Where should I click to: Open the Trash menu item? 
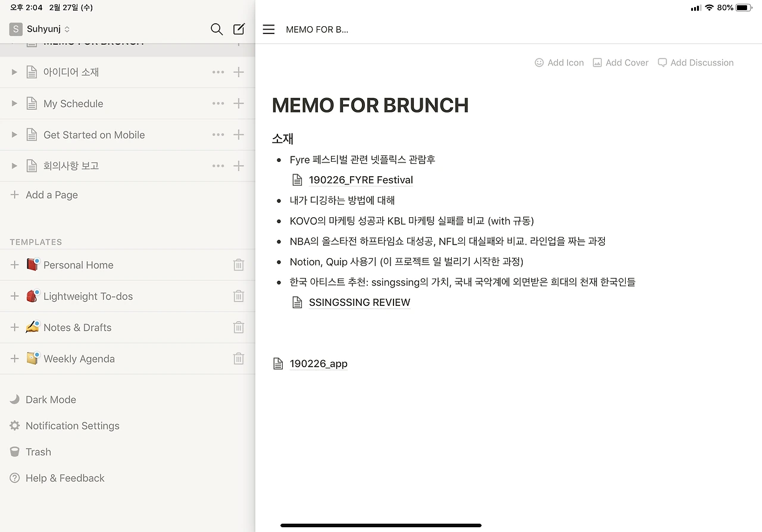(30, 452)
